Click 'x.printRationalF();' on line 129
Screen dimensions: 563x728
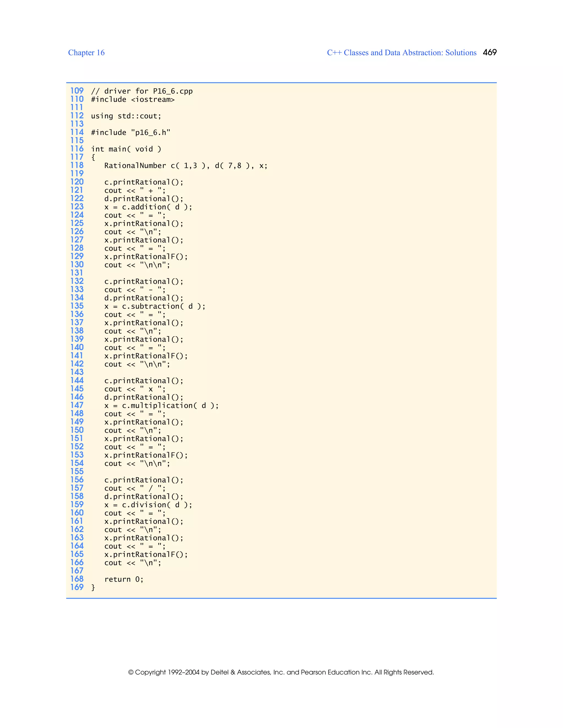(x=146, y=257)
